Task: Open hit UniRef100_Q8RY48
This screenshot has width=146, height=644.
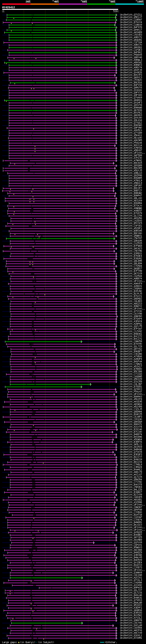Action: [x=131, y=58]
